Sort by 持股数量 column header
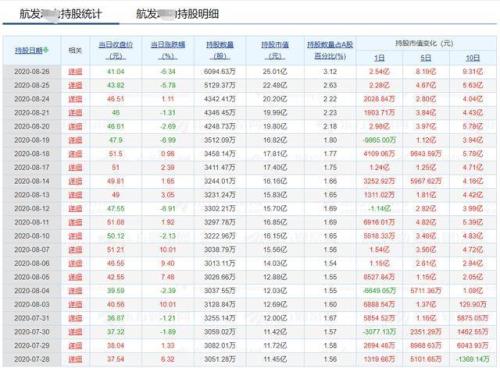 coord(220,50)
